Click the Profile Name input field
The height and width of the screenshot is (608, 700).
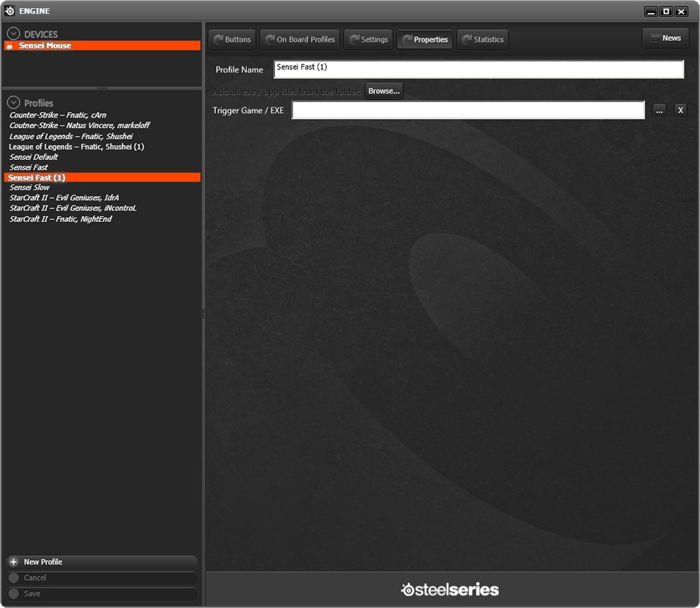pyautogui.click(x=479, y=69)
